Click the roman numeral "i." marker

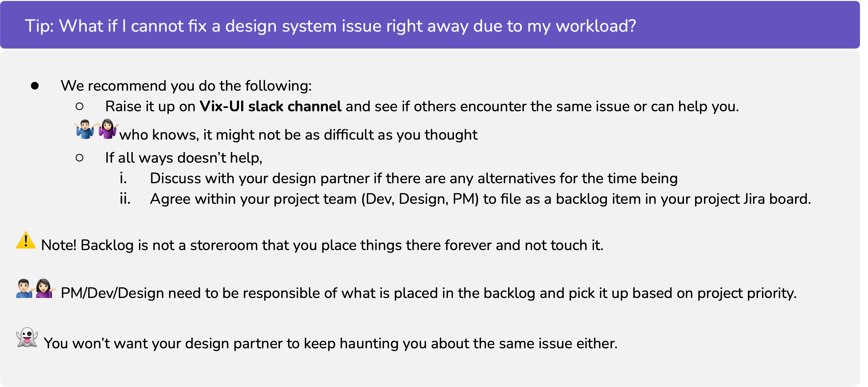pos(123,178)
